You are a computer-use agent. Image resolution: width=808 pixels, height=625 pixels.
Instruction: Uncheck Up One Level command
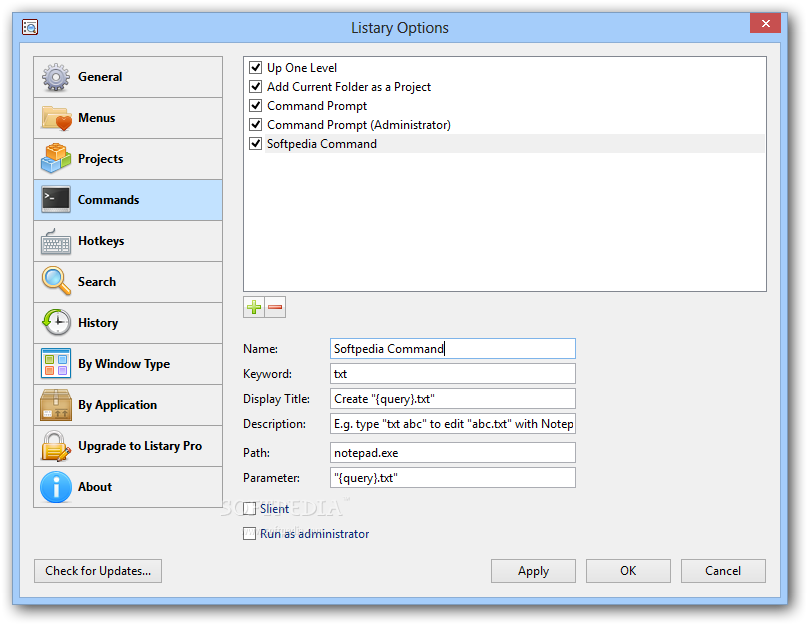pos(256,67)
